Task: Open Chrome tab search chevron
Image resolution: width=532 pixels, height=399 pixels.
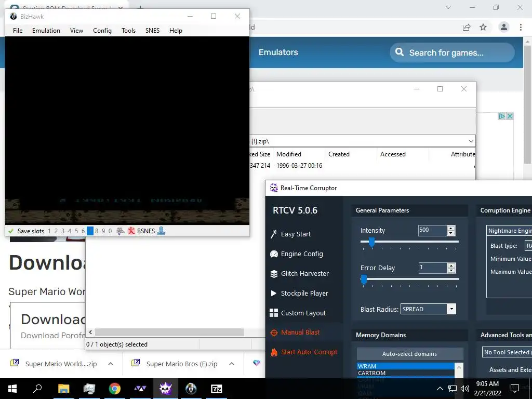Action: (448, 7)
